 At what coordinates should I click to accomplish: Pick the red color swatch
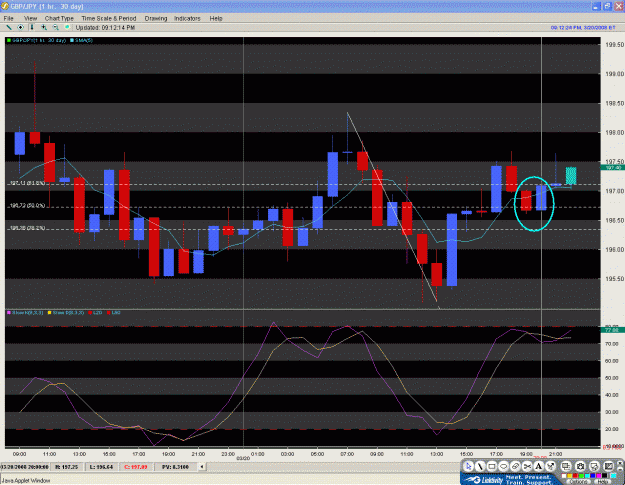(575, 476)
